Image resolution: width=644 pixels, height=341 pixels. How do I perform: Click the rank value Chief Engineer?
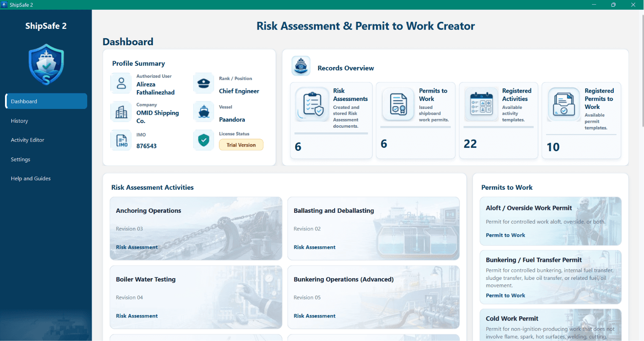[x=239, y=91]
